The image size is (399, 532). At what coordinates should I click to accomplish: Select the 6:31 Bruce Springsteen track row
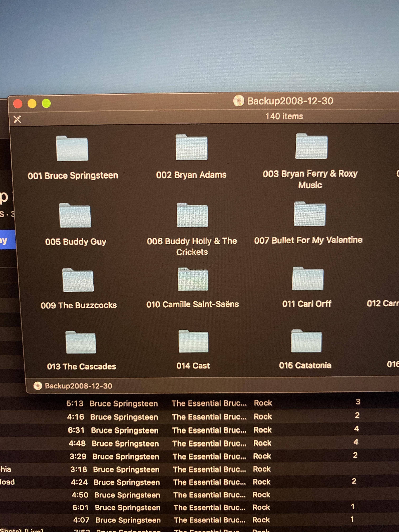click(x=124, y=430)
